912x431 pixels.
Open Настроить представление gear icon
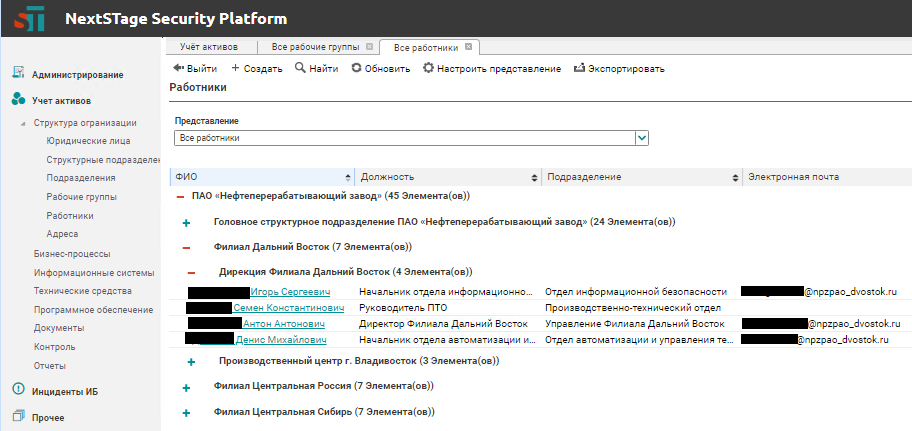(x=428, y=69)
